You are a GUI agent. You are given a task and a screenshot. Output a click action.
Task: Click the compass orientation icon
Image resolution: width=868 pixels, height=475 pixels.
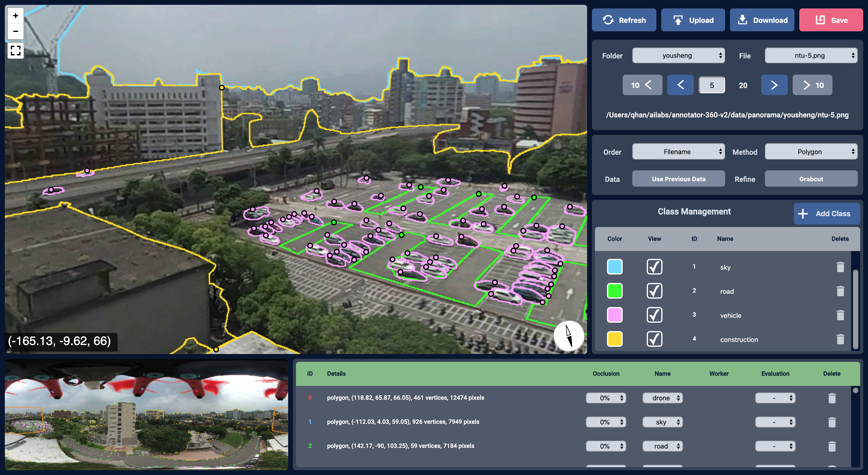(x=568, y=336)
